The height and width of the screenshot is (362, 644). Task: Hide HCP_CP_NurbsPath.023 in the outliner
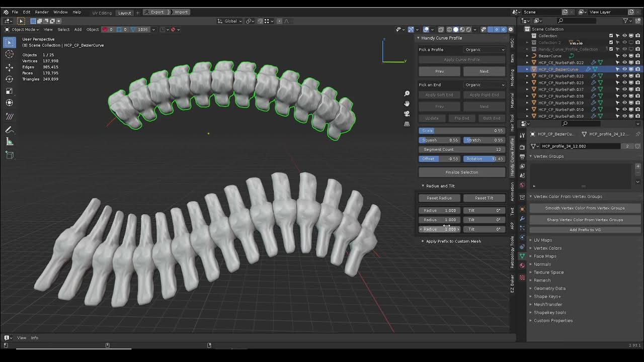pyautogui.click(x=625, y=82)
